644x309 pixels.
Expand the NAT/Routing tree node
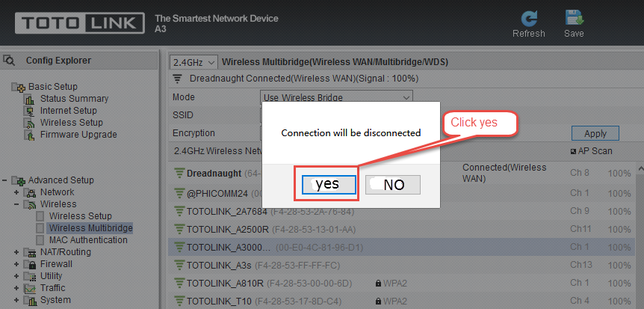(16, 252)
